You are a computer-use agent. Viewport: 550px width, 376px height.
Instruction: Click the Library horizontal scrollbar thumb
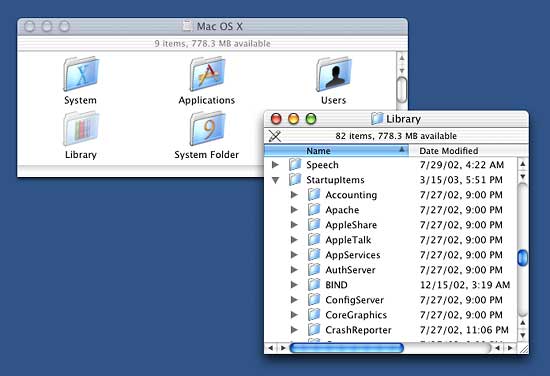tap(347, 348)
